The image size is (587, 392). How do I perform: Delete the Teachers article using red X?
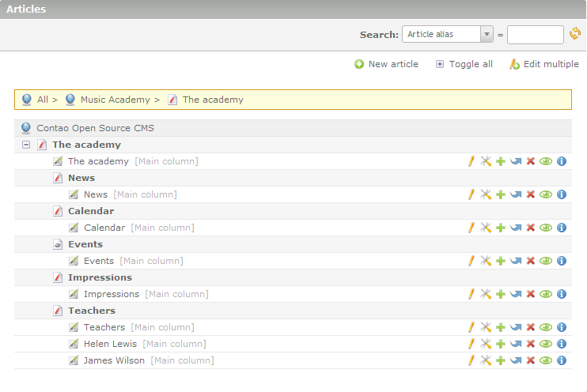tap(531, 327)
